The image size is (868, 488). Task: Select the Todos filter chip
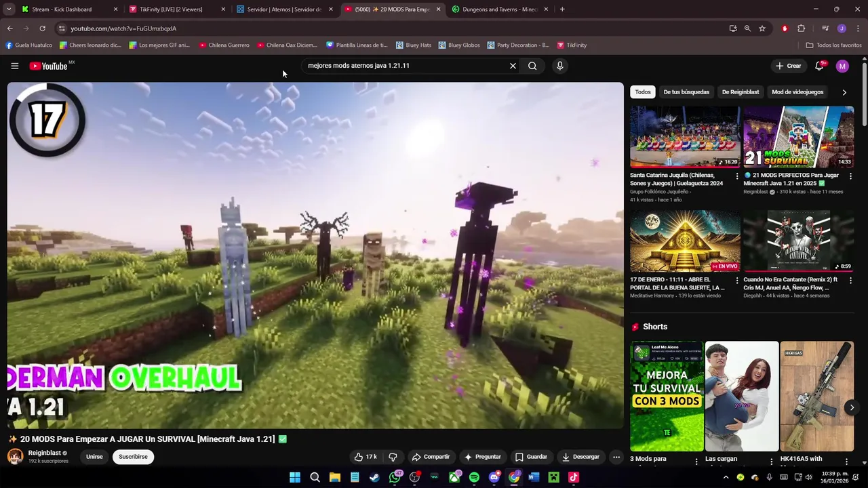[643, 92]
